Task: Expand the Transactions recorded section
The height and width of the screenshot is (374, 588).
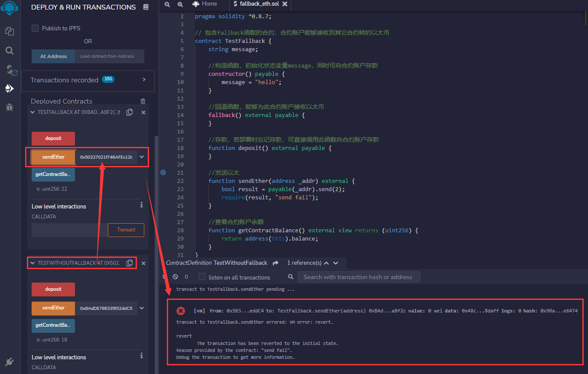Action: click(145, 80)
